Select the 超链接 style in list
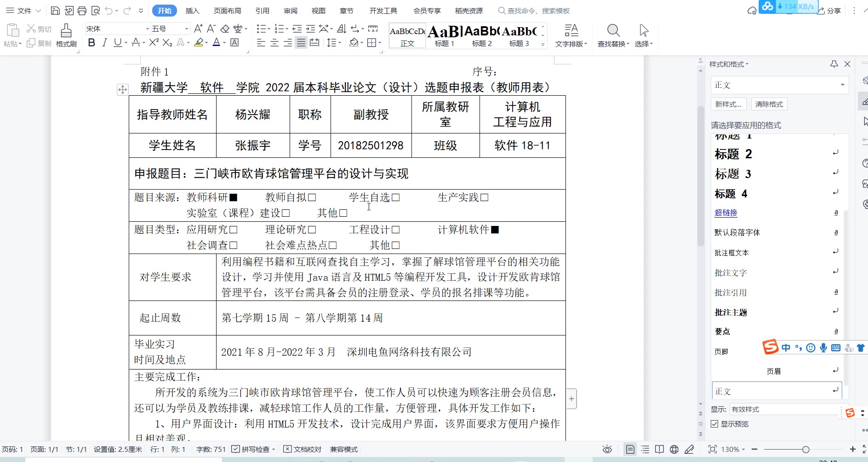 pyautogui.click(x=726, y=213)
